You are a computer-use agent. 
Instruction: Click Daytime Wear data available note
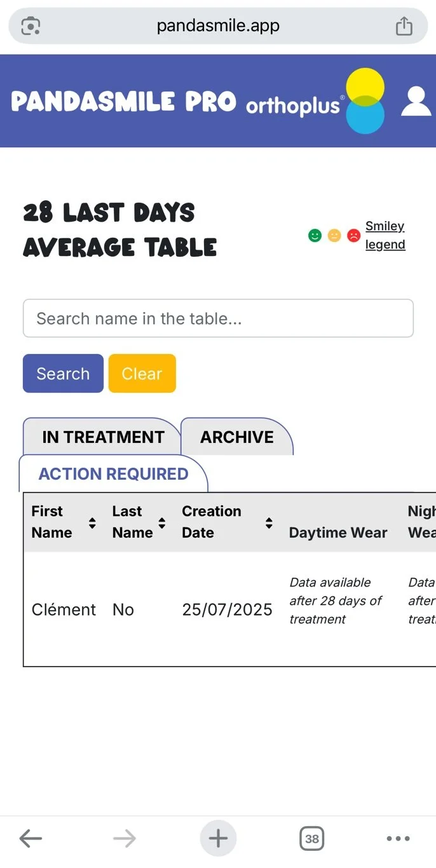(x=336, y=600)
